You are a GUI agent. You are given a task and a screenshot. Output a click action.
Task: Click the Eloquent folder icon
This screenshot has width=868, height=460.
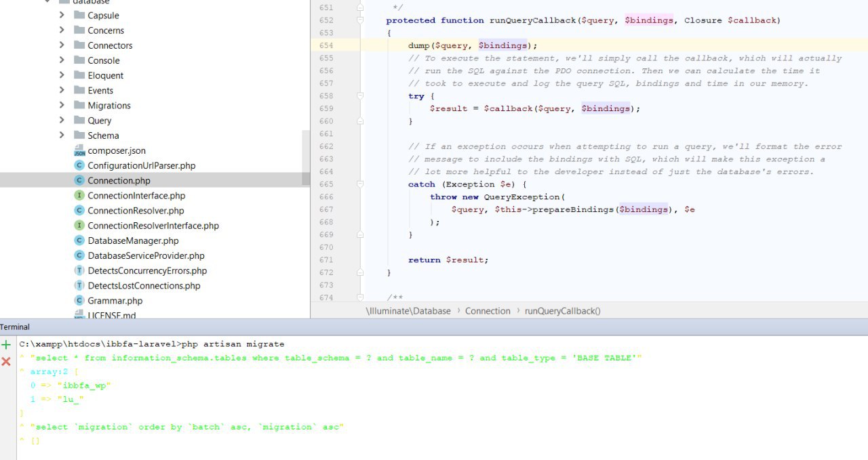[x=79, y=75]
